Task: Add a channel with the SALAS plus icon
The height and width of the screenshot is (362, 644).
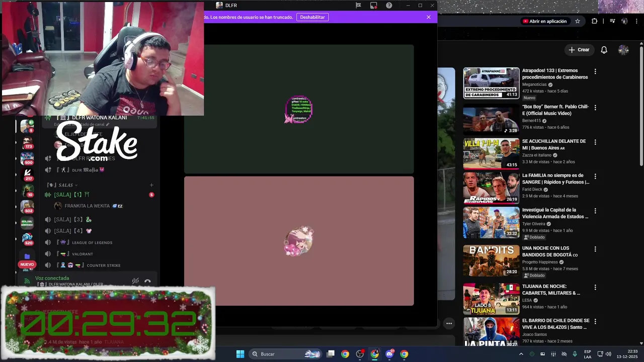Action: [x=151, y=185]
